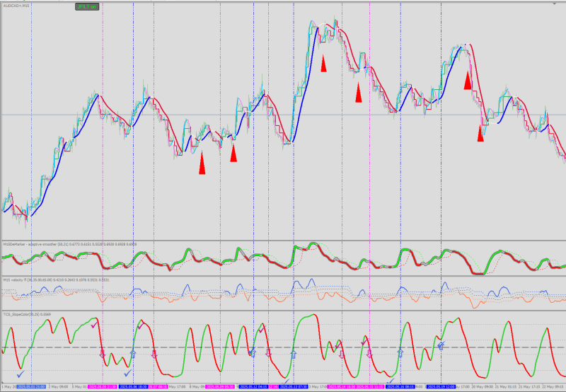566x392 pixels.
Task: Click the magenta down arrow on the 2025.05.14 16:30 line
Action: 342,354
